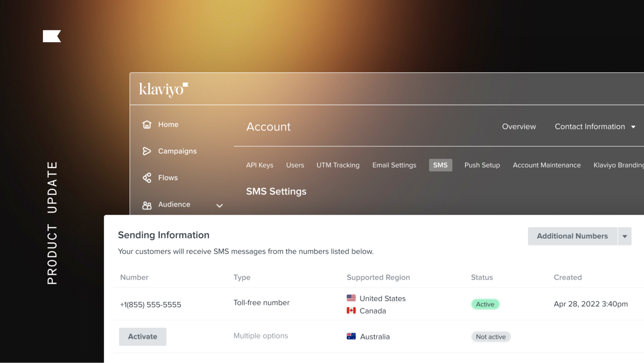Click the green Active status badge
Viewport: 644px width, 363px height.
click(x=485, y=304)
